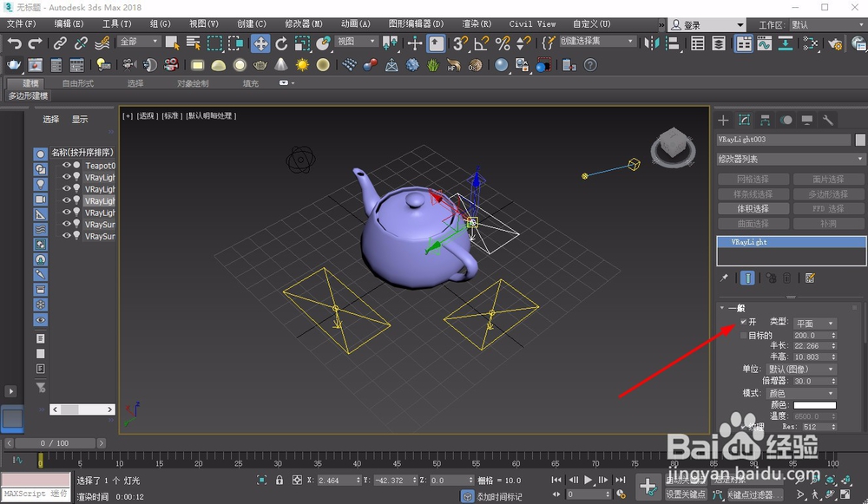Click the white 颜色 color swatch
Screen dimensions: 868x504
pyautogui.click(x=815, y=405)
